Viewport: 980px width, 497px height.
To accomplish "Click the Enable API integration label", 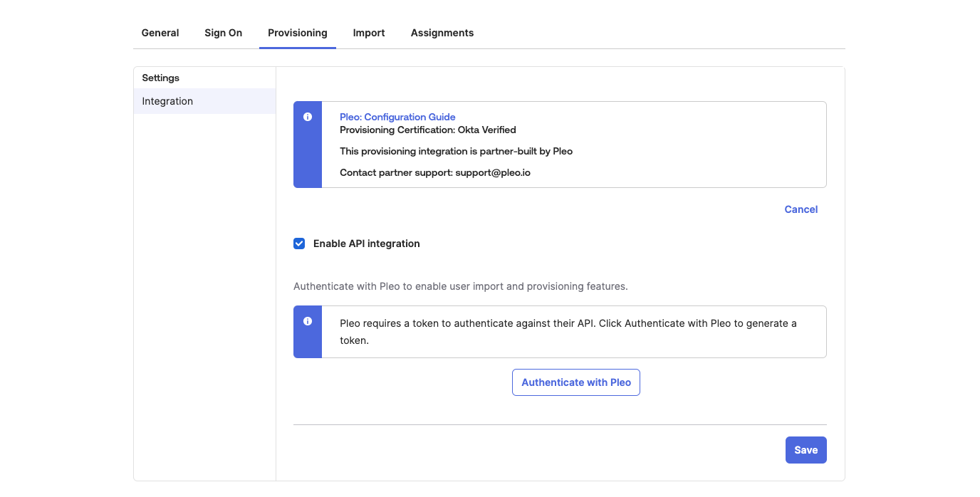I will tap(366, 243).
